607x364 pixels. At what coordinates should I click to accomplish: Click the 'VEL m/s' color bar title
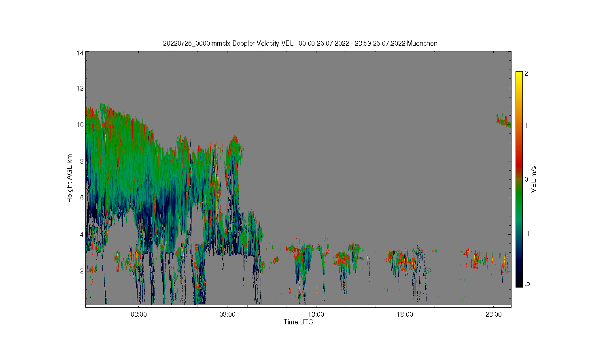tap(533, 179)
